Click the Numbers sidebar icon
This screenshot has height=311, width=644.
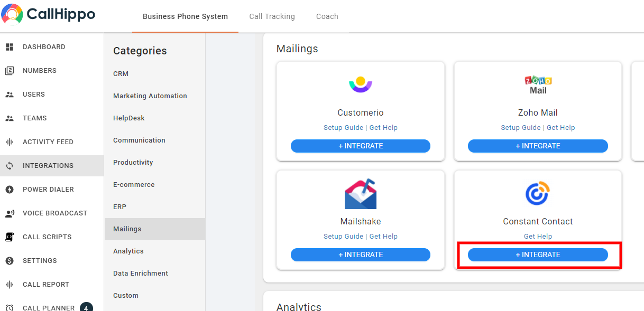[9, 71]
